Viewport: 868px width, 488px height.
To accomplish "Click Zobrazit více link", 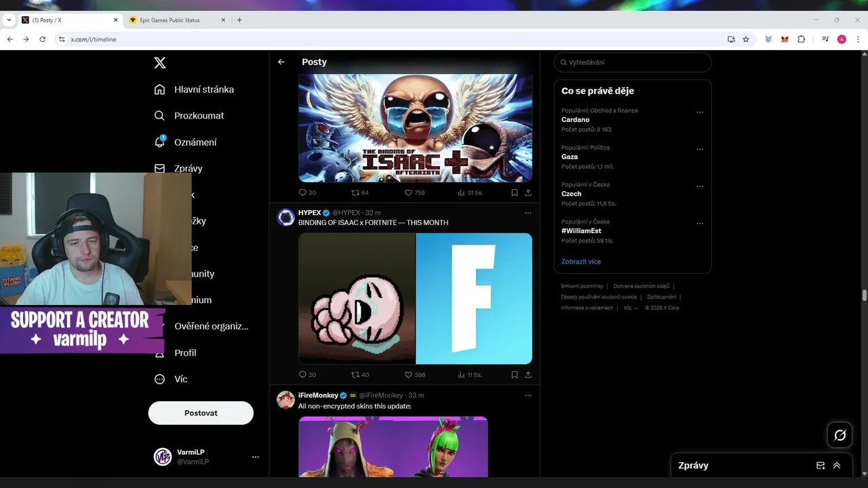I will (x=581, y=262).
